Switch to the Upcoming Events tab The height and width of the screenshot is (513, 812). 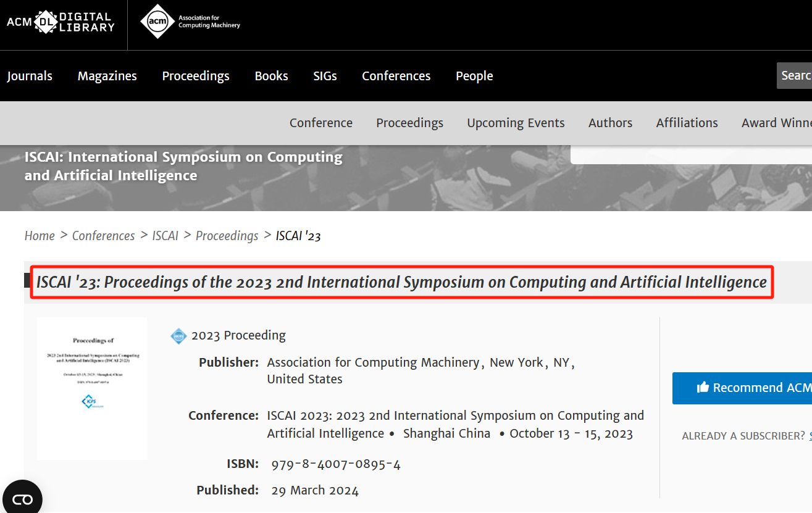tap(516, 123)
